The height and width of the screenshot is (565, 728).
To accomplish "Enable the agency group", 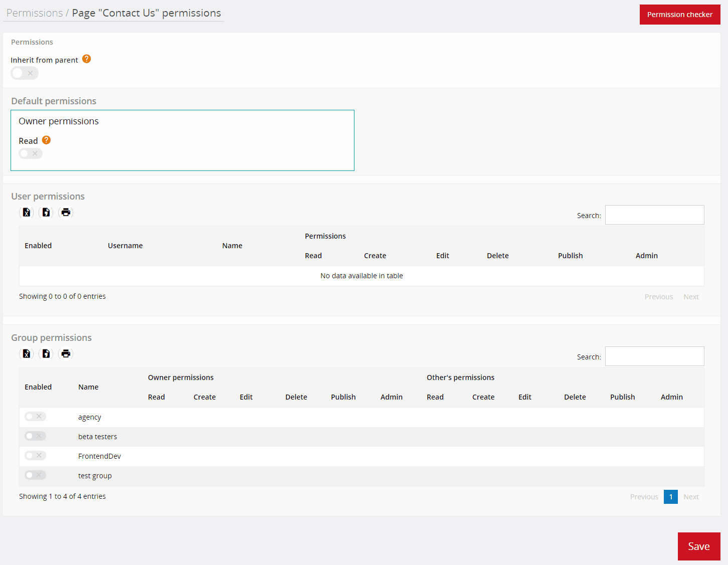I will pyautogui.click(x=35, y=416).
